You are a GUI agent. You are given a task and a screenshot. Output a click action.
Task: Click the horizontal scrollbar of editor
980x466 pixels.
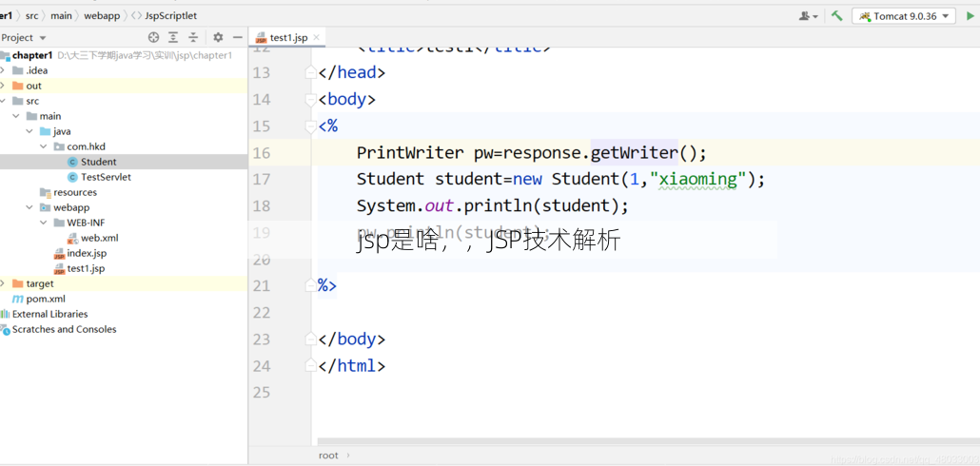[648, 442]
